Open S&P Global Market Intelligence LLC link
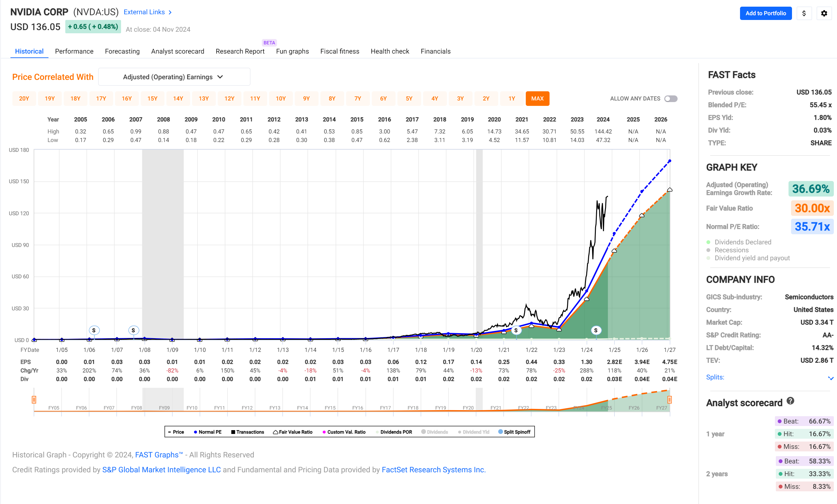Screen dimensions: 837x504 pos(161,470)
